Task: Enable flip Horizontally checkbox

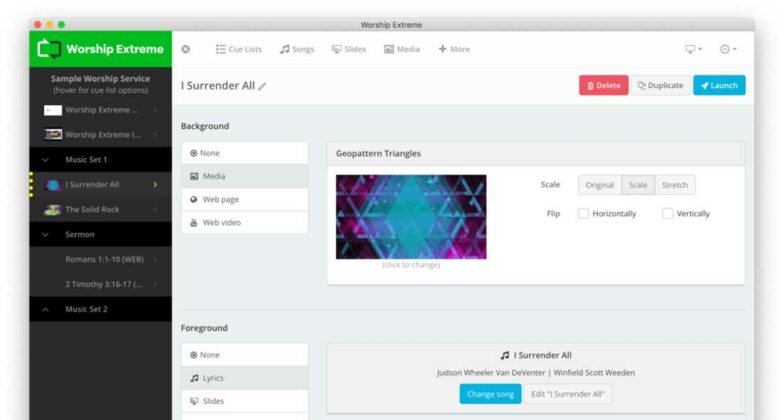Action: click(x=583, y=213)
